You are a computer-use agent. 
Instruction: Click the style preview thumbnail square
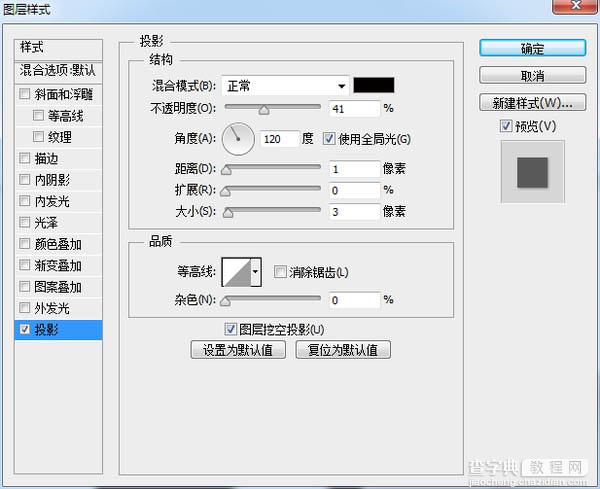pyautogui.click(x=532, y=172)
